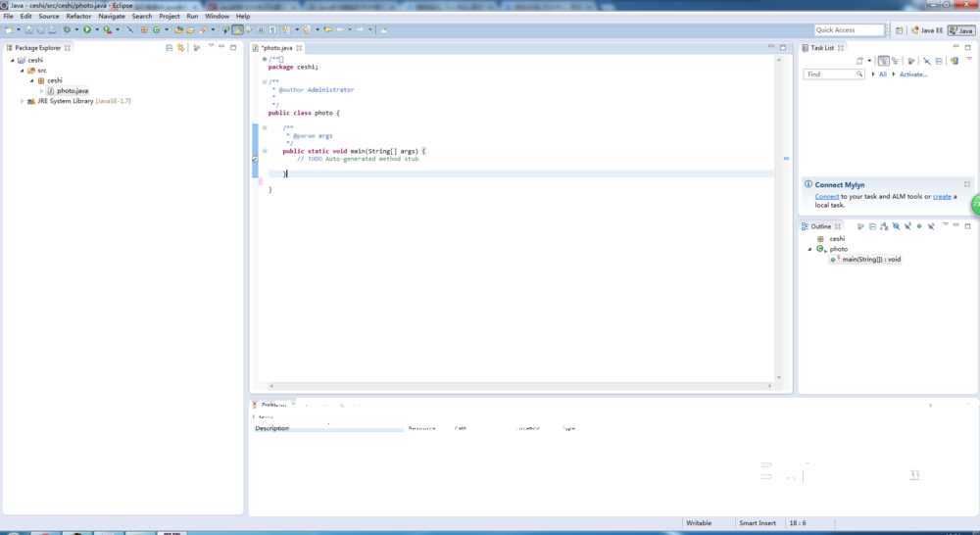Collapse the src folder tree node

tap(22, 71)
